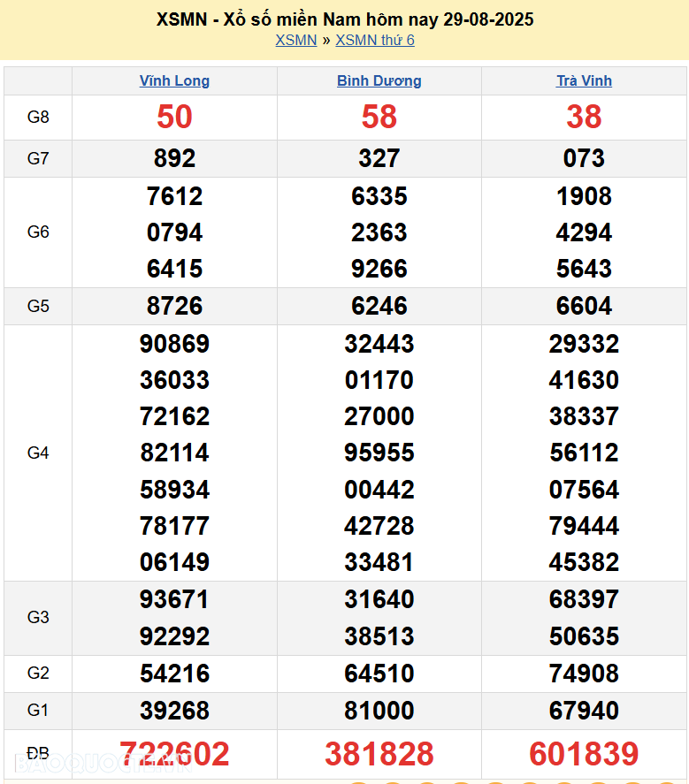Click the ĐB row label
The height and width of the screenshot is (784, 689).
coord(38,754)
